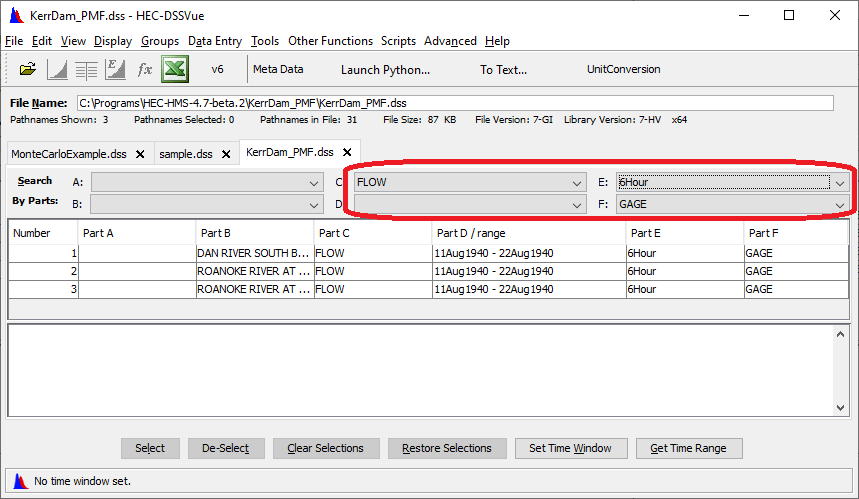The height and width of the screenshot is (499, 859).
Task: Click the scroll down arrow in selection pane
Action: point(840,408)
